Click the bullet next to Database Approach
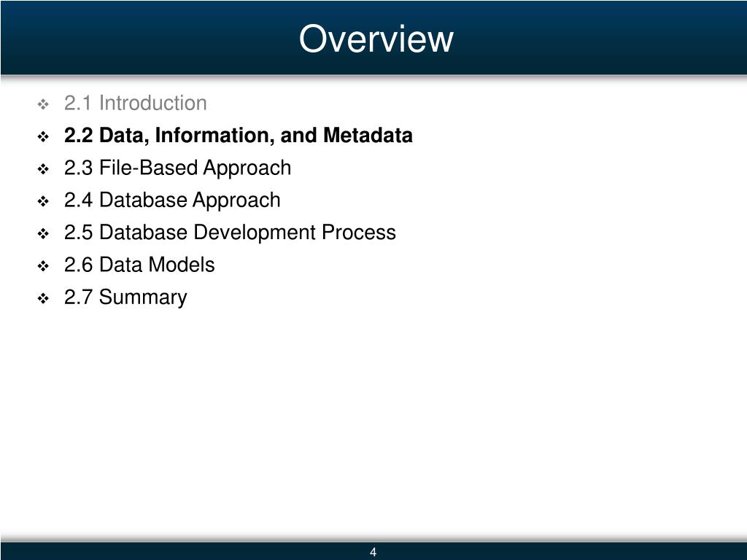747x560 pixels. point(43,201)
